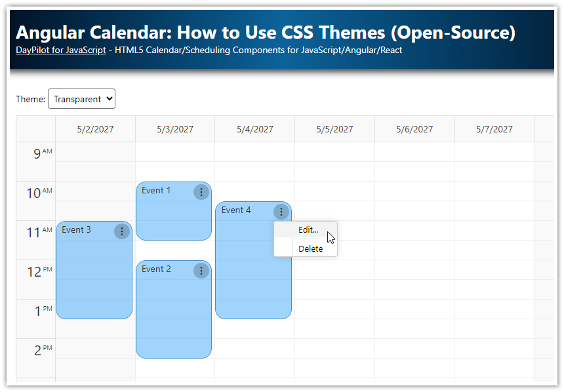Select Edit... from the context menu
The image size is (564, 392).
(307, 230)
